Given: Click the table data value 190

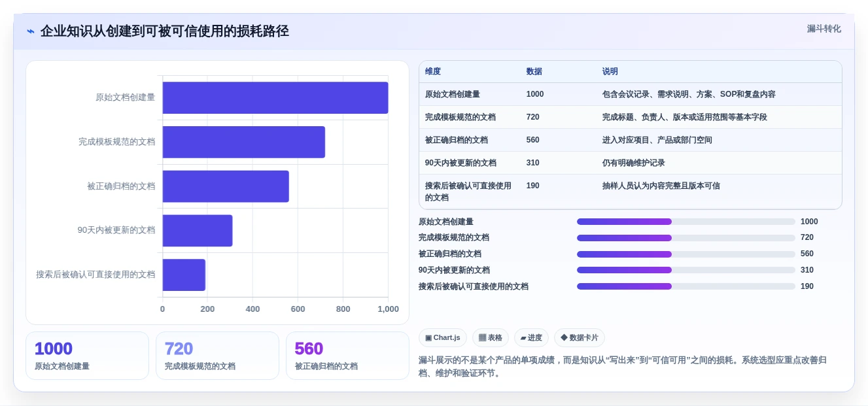Looking at the screenshot, I should (x=533, y=186).
